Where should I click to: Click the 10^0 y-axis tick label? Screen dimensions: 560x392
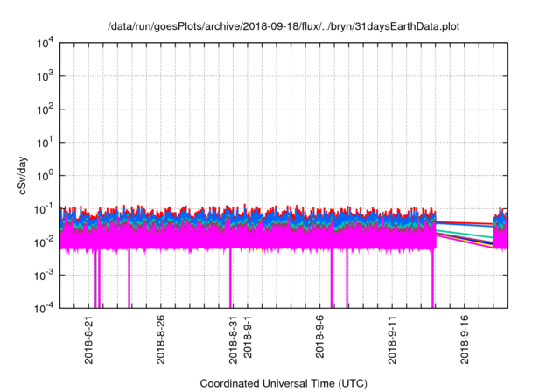[x=45, y=176]
